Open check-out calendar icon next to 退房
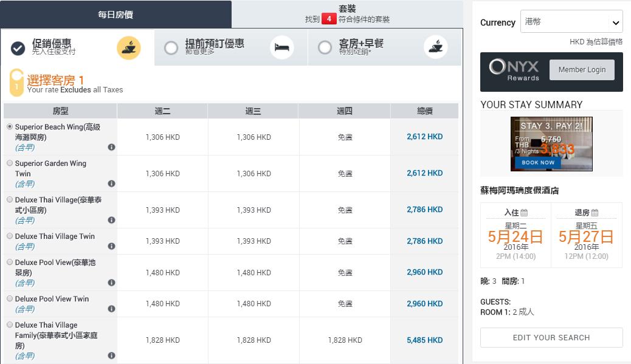 click(x=595, y=213)
